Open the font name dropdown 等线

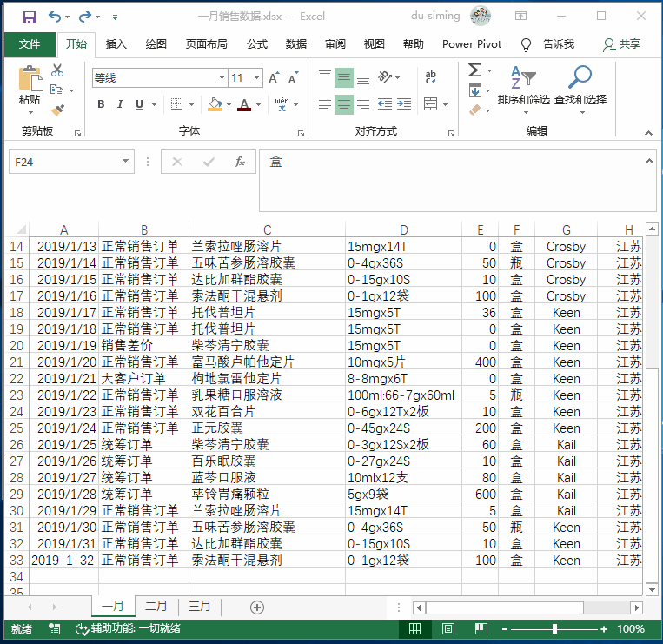[222, 78]
